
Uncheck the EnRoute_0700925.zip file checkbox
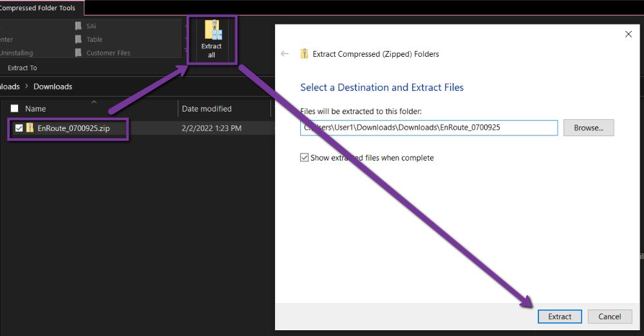pos(19,128)
